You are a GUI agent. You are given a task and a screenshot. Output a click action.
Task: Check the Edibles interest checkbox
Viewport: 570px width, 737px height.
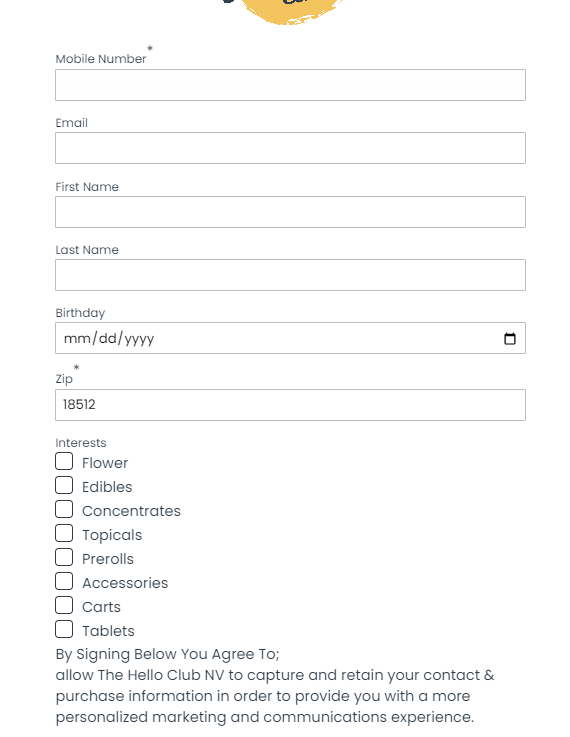(x=64, y=485)
